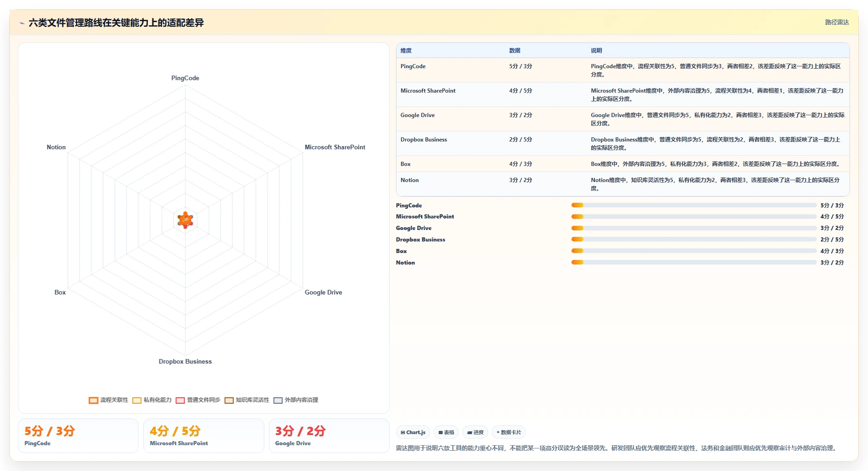The width and height of the screenshot is (868, 471).
Task: Click the PingCode progress bar
Action: point(694,205)
